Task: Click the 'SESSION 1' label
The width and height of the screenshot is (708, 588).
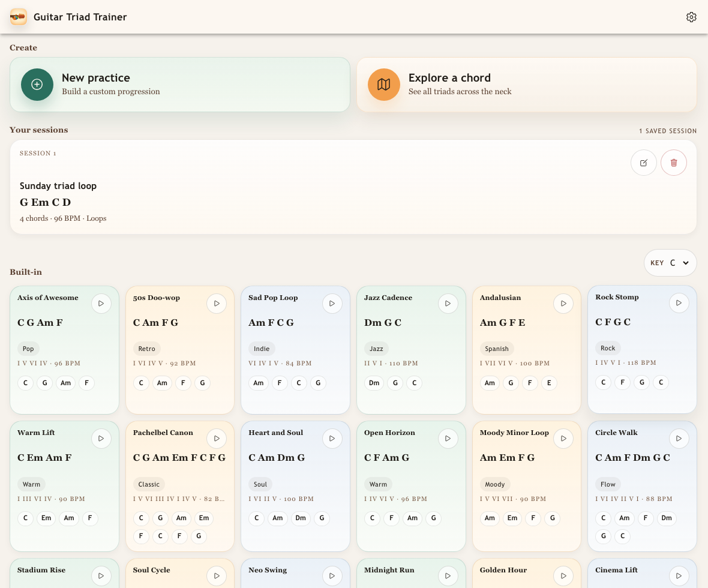Action: coord(38,154)
